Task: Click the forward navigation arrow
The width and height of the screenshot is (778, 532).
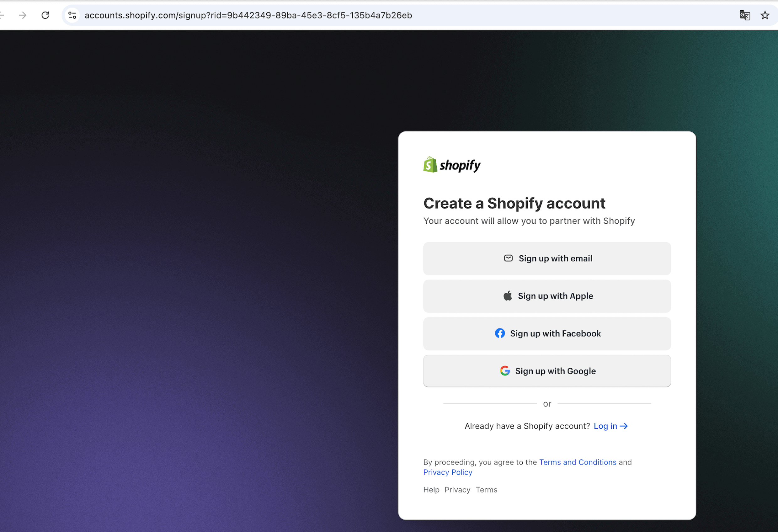Action: [x=22, y=15]
